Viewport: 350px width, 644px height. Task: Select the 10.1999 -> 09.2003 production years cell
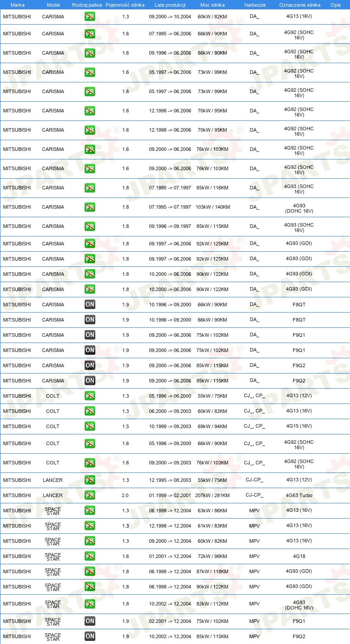(170, 426)
